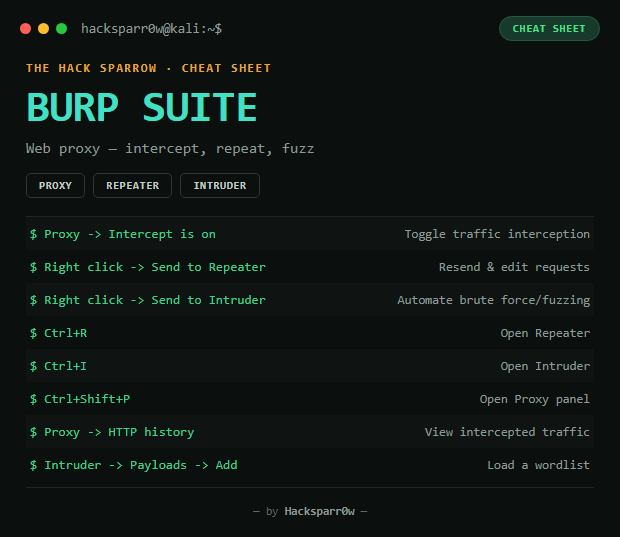The width and height of the screenshot is (620, 537).
Task: Click the CHEAT SHEET badge
Action: click(549, 28)
